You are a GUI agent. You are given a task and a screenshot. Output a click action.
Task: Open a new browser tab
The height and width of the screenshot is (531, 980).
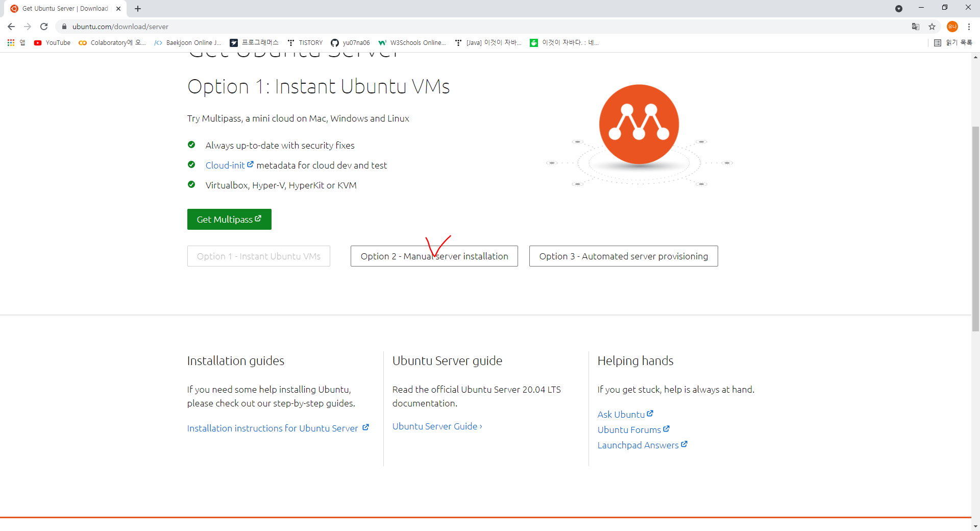[x=138, y=9]
